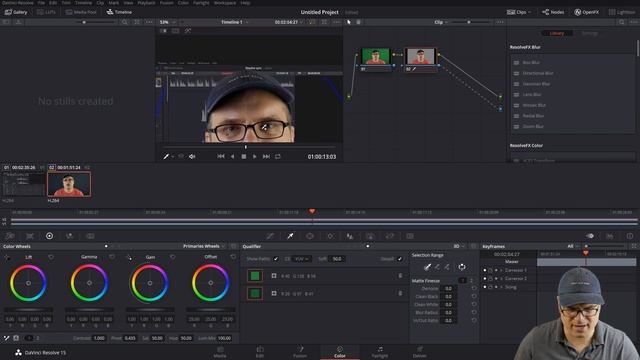Reset the Offset wheel

point(233,257)
